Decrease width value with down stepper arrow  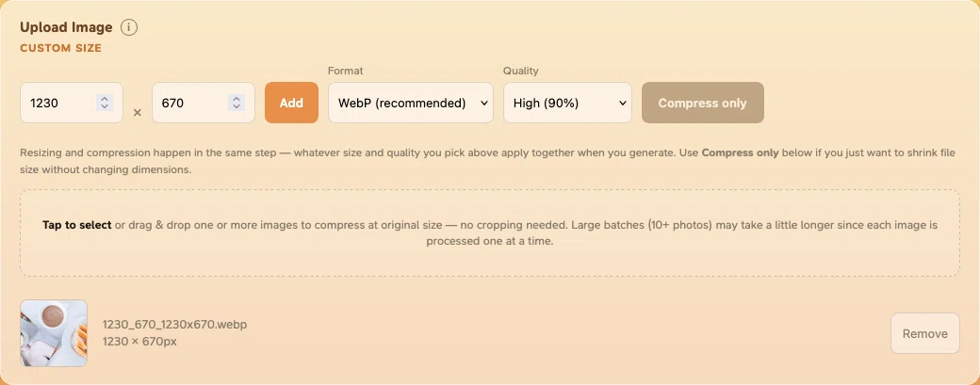(105, 106)
